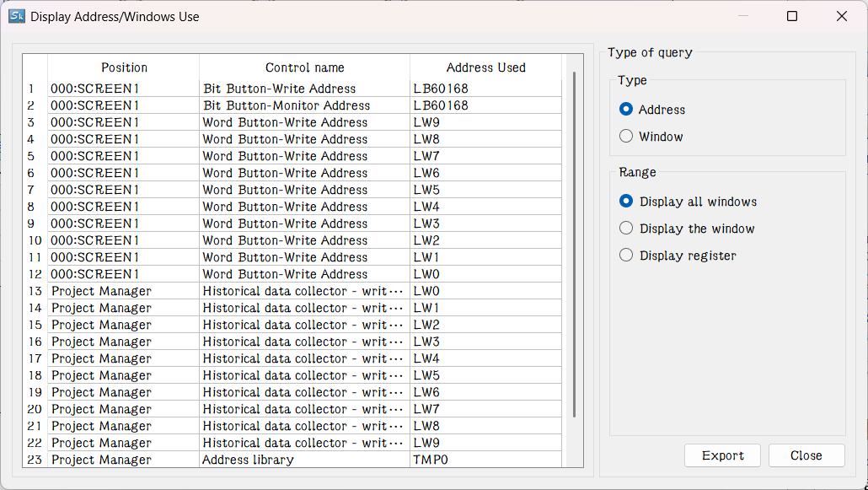
Task: Select the Address query type
Action: coord(626,110)
